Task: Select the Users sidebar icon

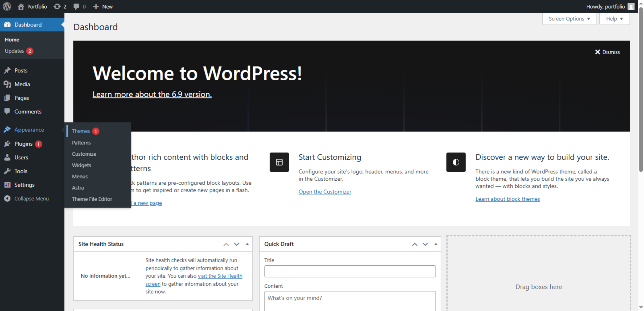Action: [7, 158]
